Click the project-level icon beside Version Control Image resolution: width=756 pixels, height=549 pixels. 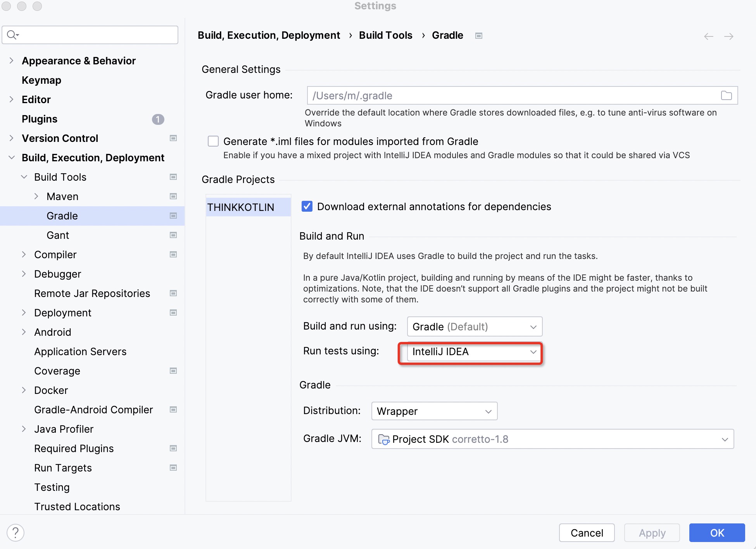173,138
